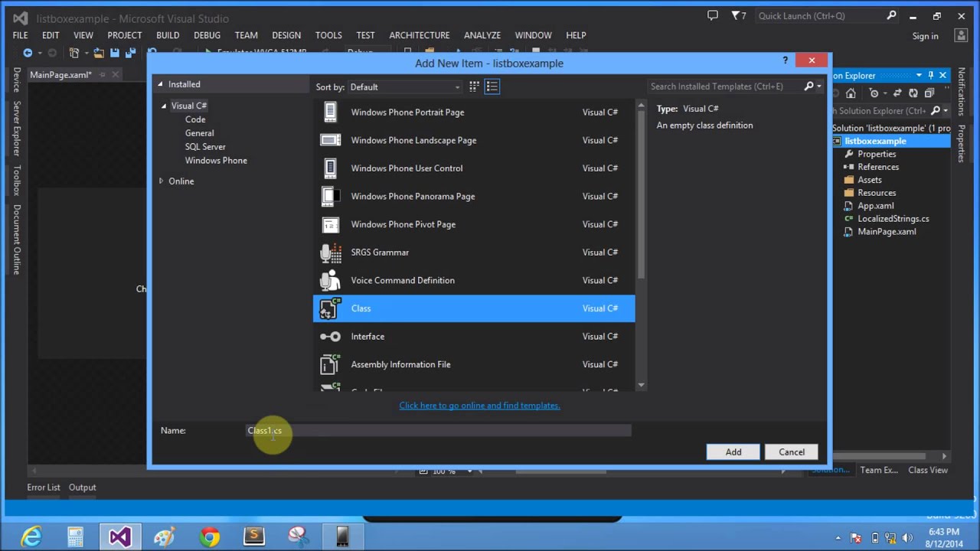Select Windows Phone Panorama Page template icon

coord(330,197)
